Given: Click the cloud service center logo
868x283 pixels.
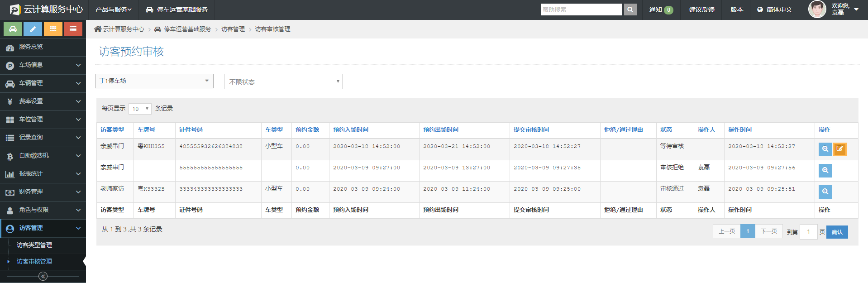Looking at the screenshot, I should click(47, 10).
